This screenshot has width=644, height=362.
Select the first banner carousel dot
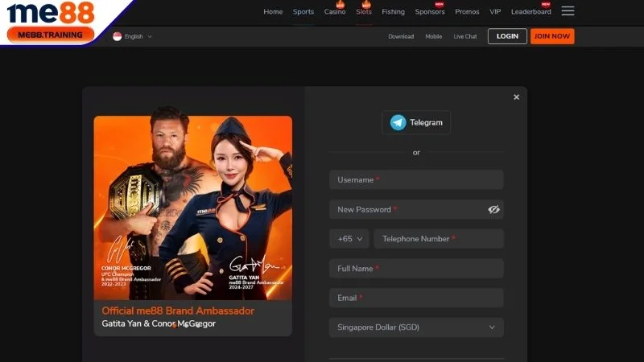click(x=175, y=325)
